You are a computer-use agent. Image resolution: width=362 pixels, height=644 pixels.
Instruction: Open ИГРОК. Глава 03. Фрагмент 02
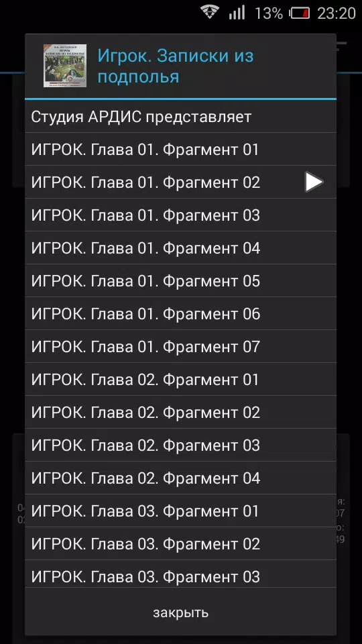click(x=180, y=544)
